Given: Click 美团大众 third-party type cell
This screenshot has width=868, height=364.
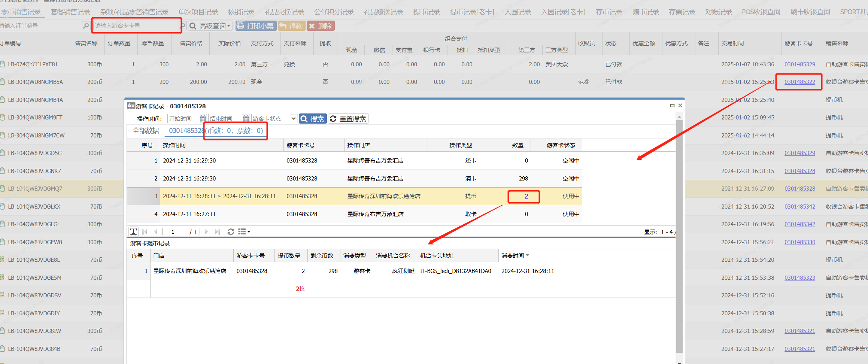Looking at the screenshot, I should 556,64.
